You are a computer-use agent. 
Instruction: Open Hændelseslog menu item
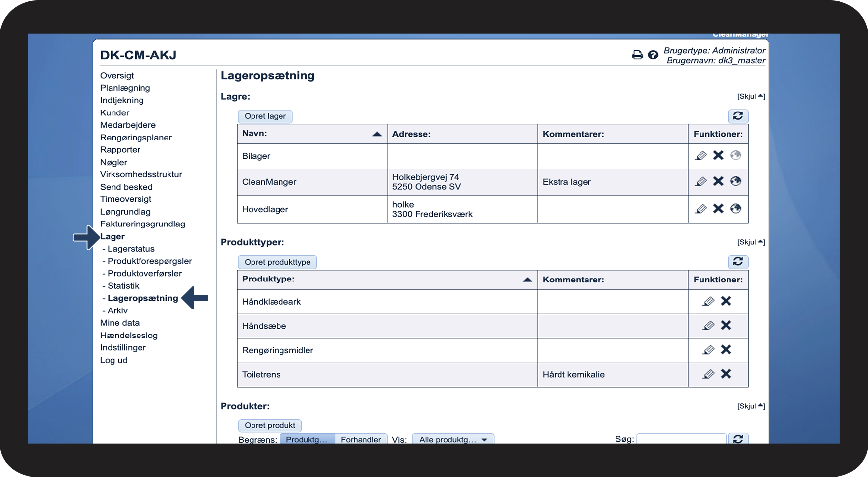click(129, 336)
